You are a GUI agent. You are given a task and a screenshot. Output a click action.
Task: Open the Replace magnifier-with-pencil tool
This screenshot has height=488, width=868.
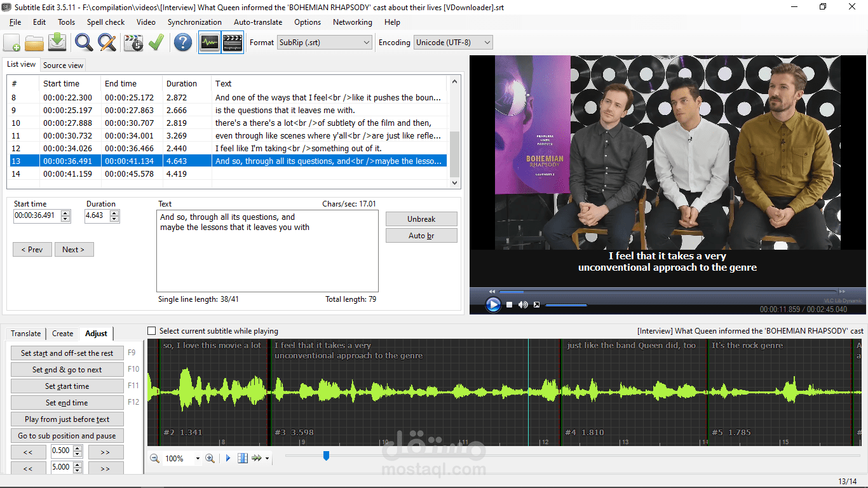pyautogui.click(x=107, y=43)
